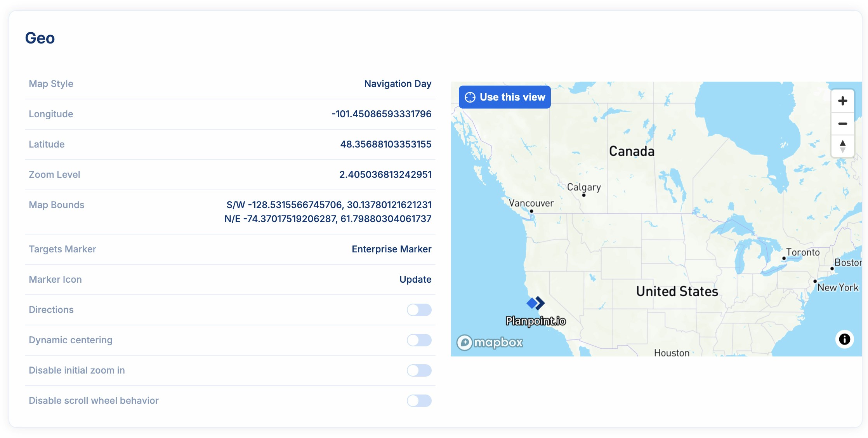Enable Disable scroll wheel behavior switch
The height and width of the screenshot is (438, 868).
coord(419,401)
